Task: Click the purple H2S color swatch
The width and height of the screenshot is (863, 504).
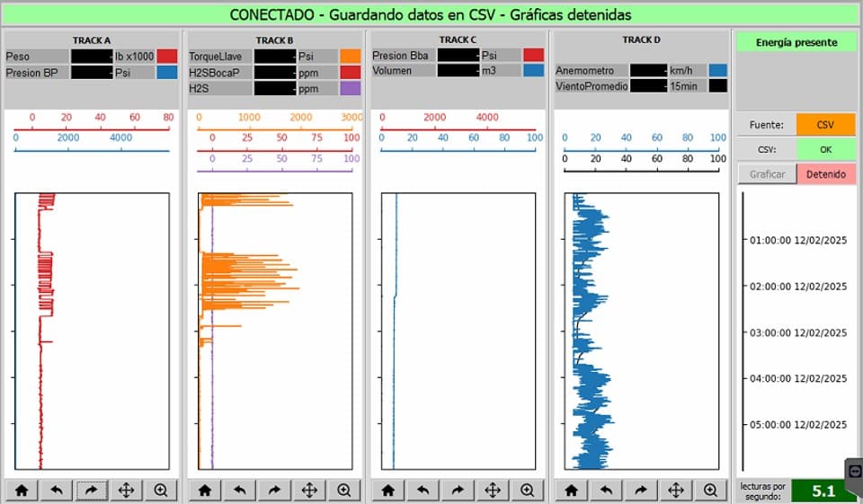Action: pyautogui.click(x=351, y=89)
